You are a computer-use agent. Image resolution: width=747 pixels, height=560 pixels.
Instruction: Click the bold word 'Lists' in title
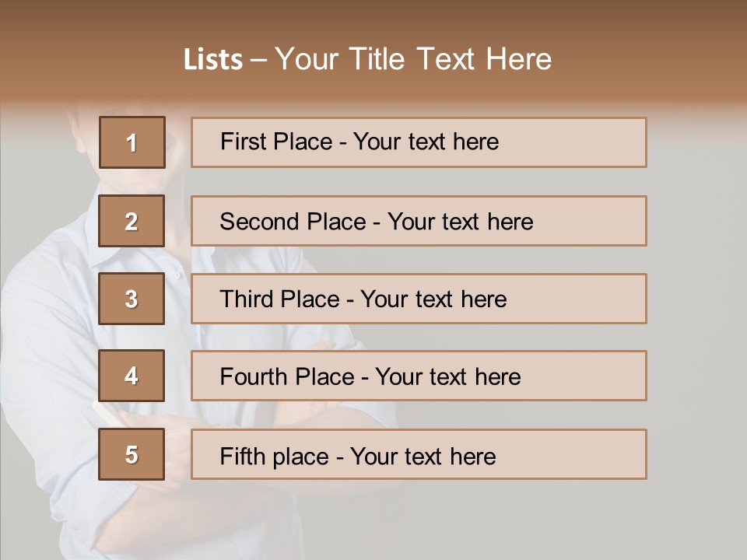point(213,60)
